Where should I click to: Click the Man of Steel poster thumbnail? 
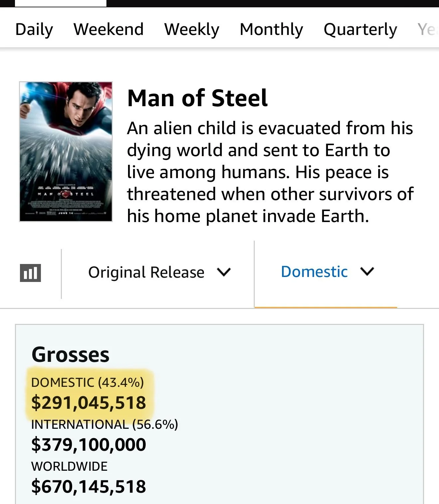point(66,151)
